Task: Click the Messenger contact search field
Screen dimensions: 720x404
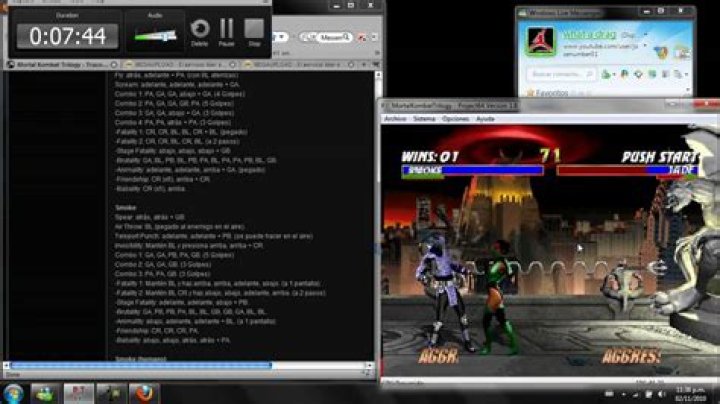Action: (561, 74)
